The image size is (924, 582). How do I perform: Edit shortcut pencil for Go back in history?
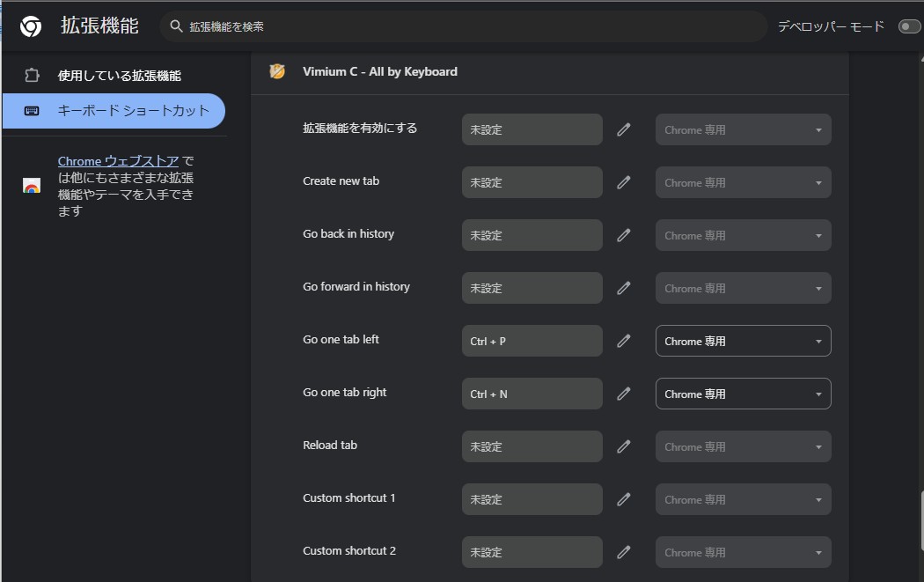(623, 235)
